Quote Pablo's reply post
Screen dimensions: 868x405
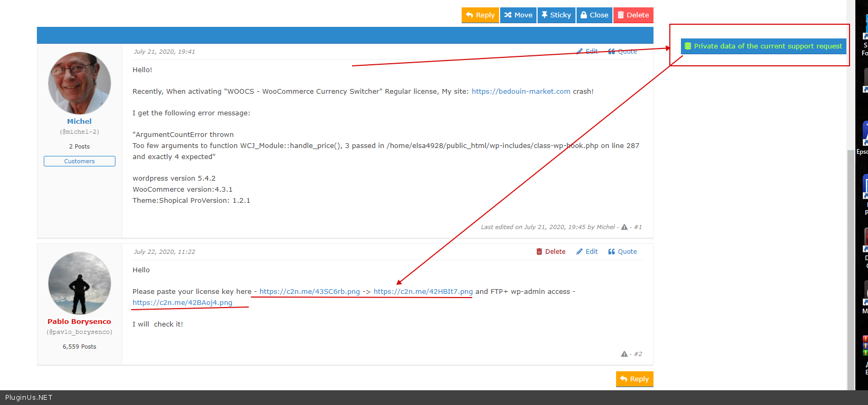coord(622,252)
